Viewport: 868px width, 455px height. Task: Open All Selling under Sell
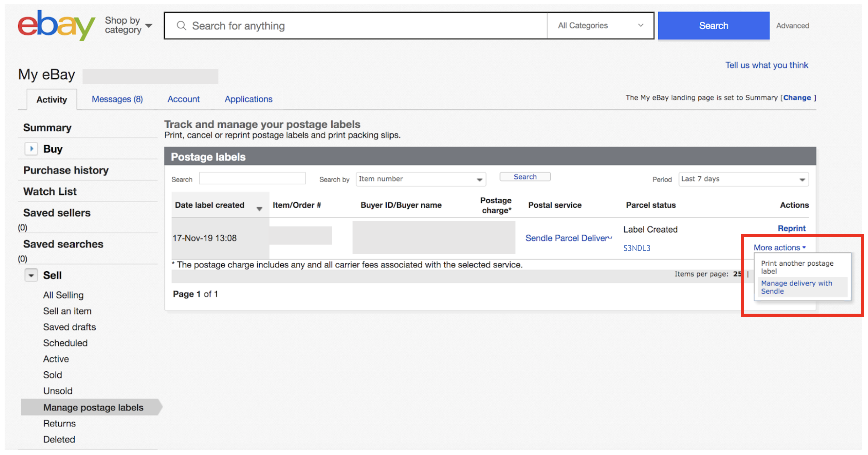[x=63, y=295]
